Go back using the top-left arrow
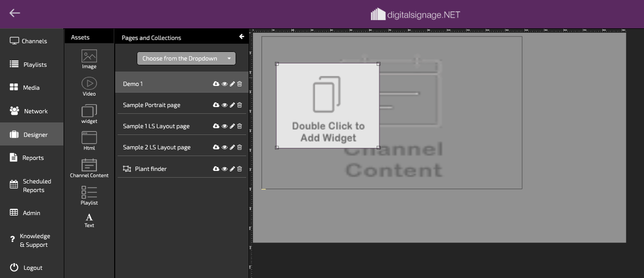This screenshot has height=278, width=644. click(15, 13)
